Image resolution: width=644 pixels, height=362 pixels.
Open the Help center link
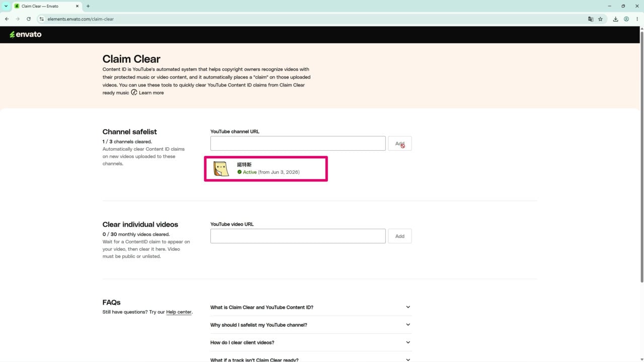pos(179,312)
